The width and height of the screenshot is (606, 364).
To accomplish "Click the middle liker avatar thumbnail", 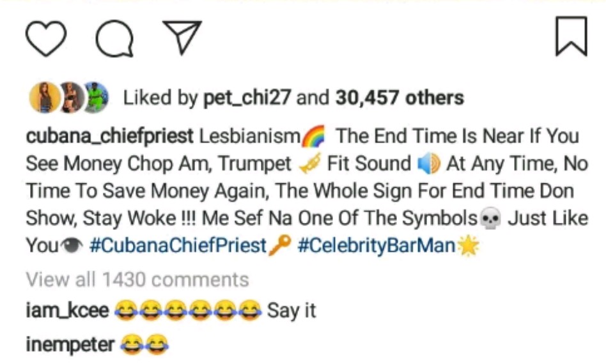I will [70, 98].
